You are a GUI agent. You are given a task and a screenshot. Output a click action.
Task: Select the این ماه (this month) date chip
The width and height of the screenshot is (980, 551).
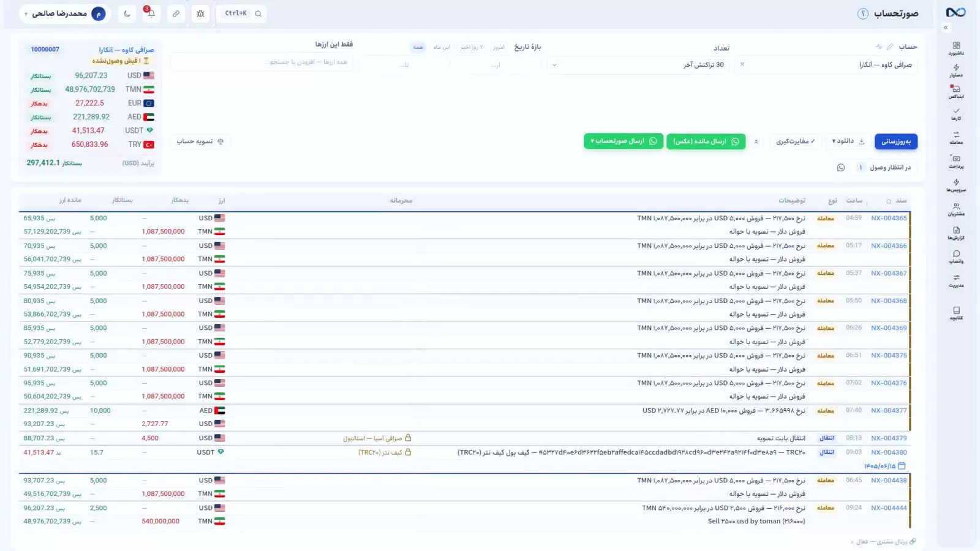pos(442,47)
